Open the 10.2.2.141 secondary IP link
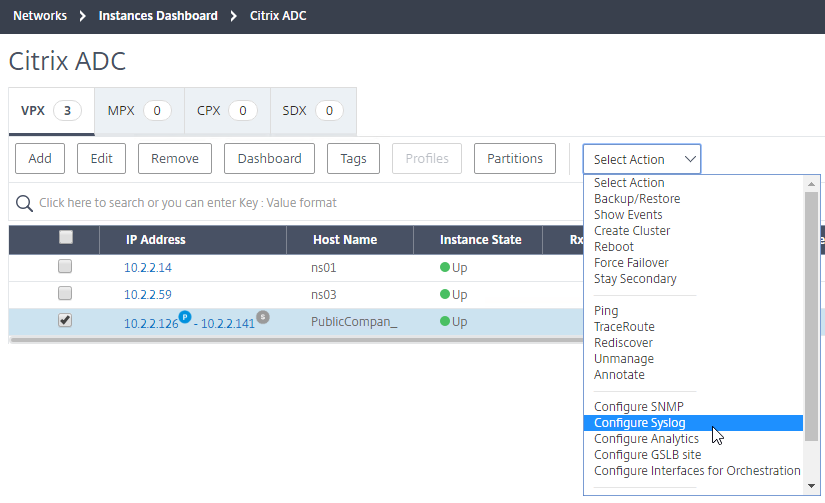This screenshot has width=825, height=503. [228, 324]
